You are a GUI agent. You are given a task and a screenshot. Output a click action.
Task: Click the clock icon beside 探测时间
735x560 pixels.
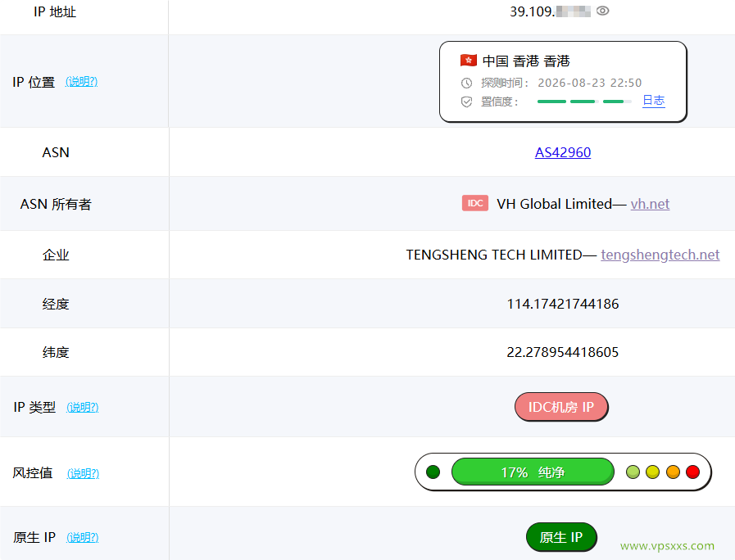pyautogui.click(x=466, y=83)
